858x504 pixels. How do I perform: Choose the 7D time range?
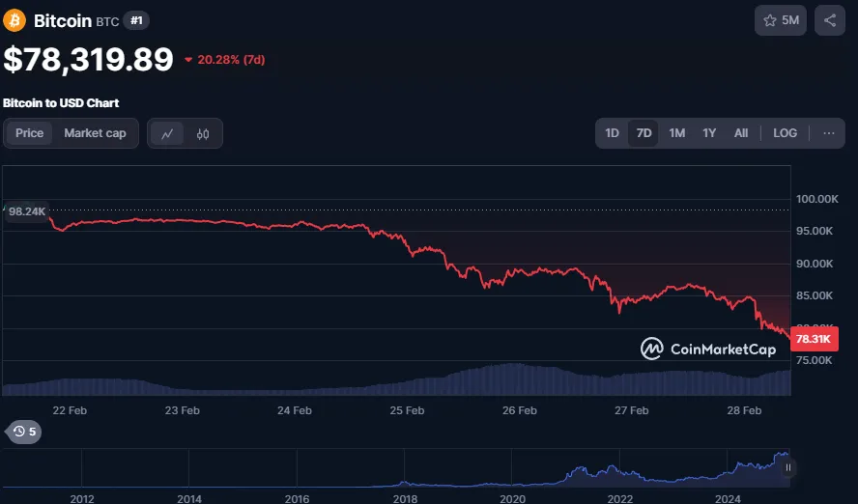[x=643, y=133]
